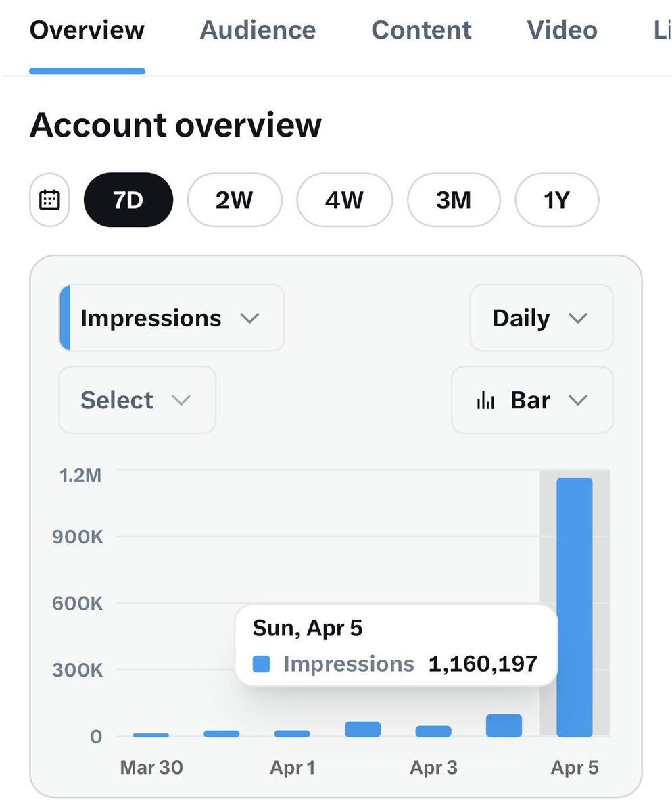Image resolution: width=672 pixels, height=811 pixels.
Task: Choose the 4W time range
Action: point(345,200)
